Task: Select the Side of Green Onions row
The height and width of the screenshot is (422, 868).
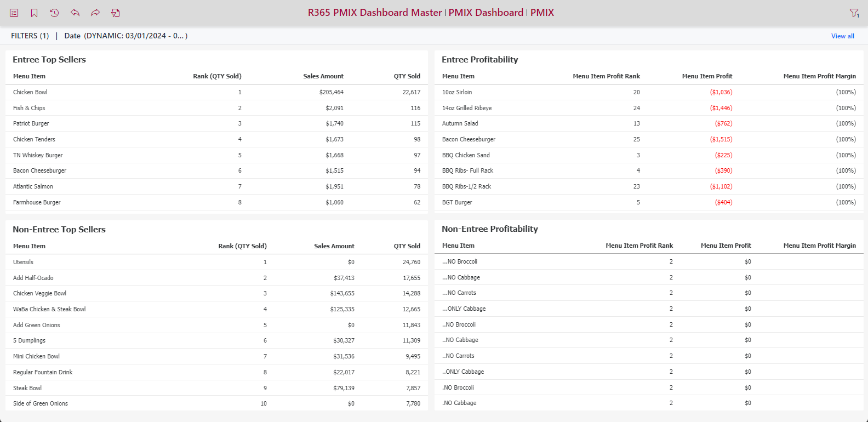Action: point(216,403)
